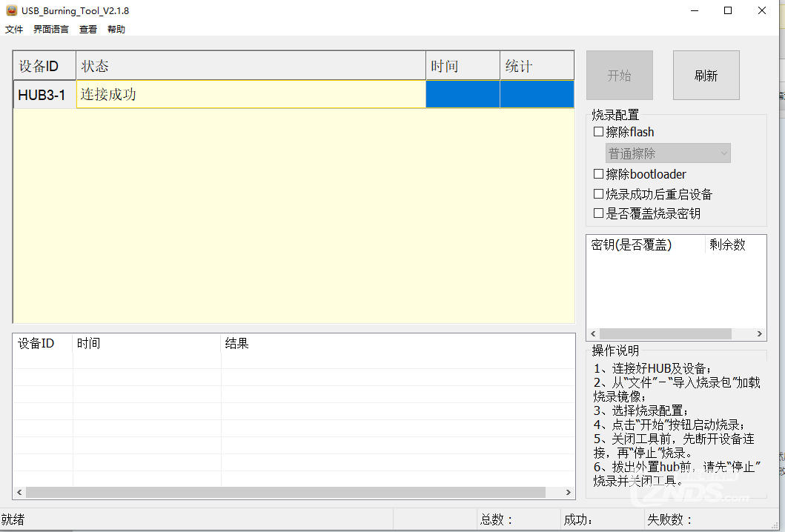Click left arrow of key panel scrollbar

[x=592, y=333]
